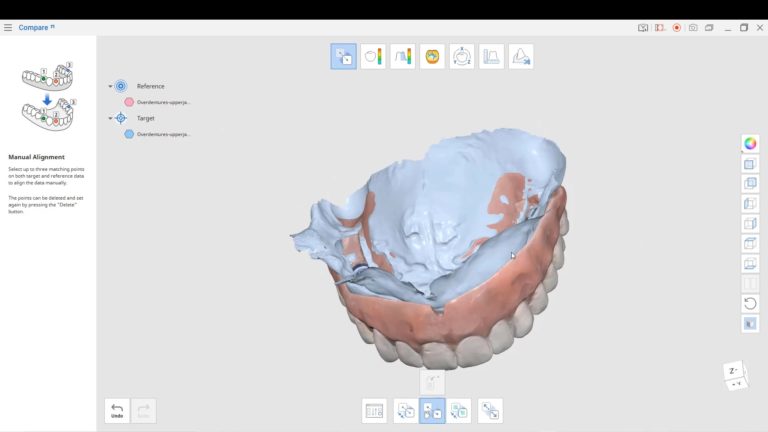This screenshot has height=432, width=768.
Task: Click the first title bar icon left of record
Action: coord(643,28)
